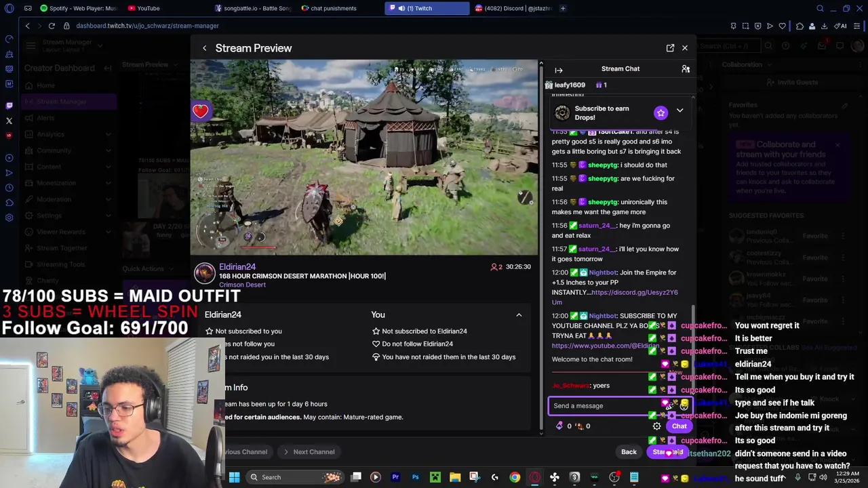Screen dimensions: 868x488
Task: Open the chat community users list icon
Action: [x=686, y=69]
